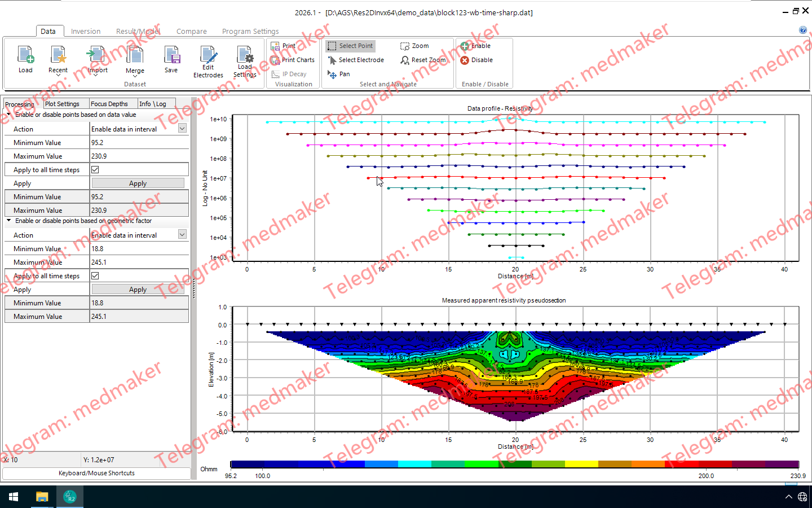Expand the Import dropdown arrow
The image size is (812, 508).
(x=96, y=75)
